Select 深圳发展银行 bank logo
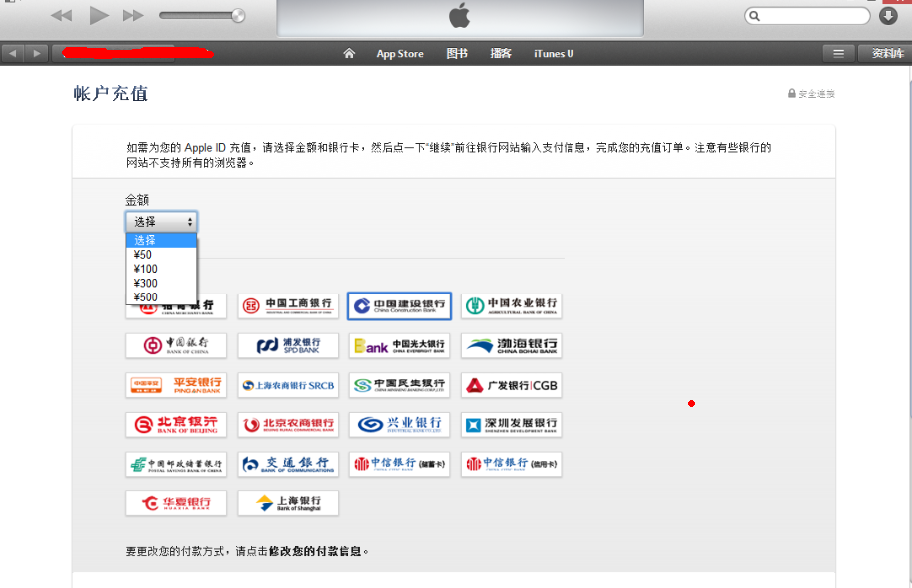This screenshot has height=588, width=912. (x=511, y=425)
